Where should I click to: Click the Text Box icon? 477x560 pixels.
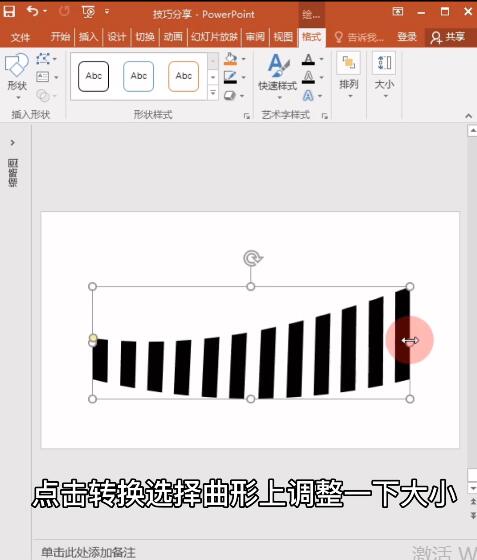pos(42,77)
